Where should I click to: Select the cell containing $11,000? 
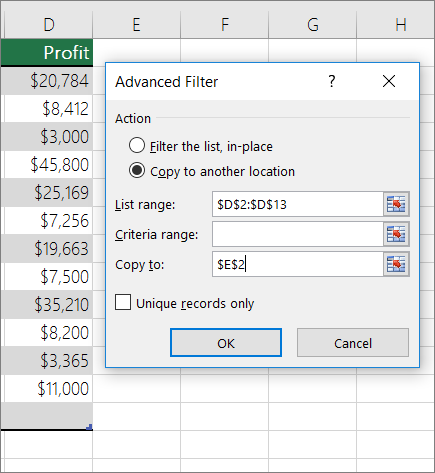click(x=47, y=388)
